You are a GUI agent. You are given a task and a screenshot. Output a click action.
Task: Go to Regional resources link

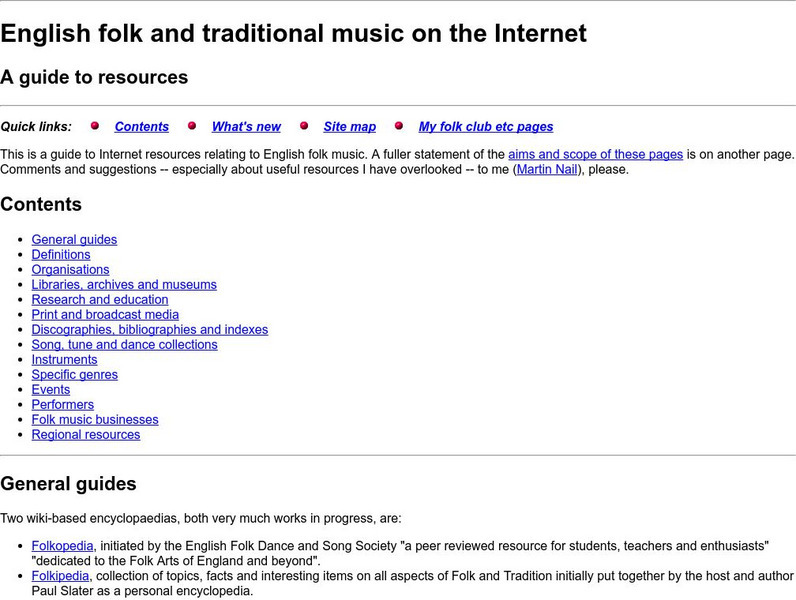(86, 434)
